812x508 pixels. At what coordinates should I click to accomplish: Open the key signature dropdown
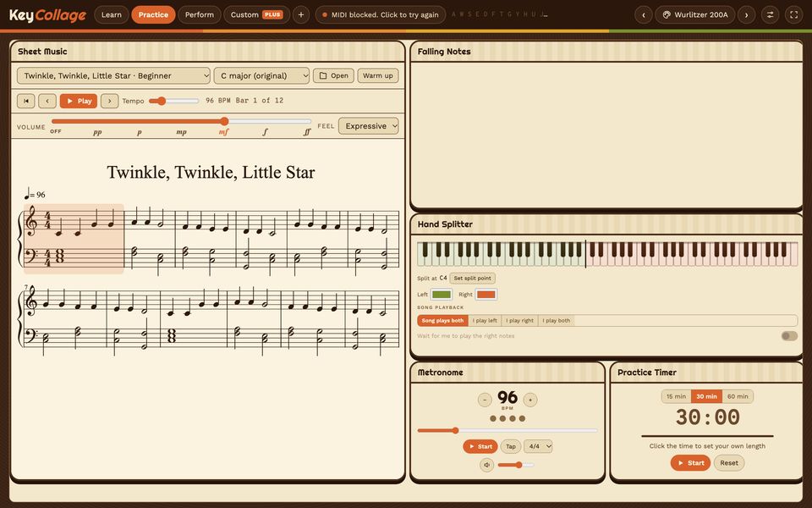pos(261,75)
